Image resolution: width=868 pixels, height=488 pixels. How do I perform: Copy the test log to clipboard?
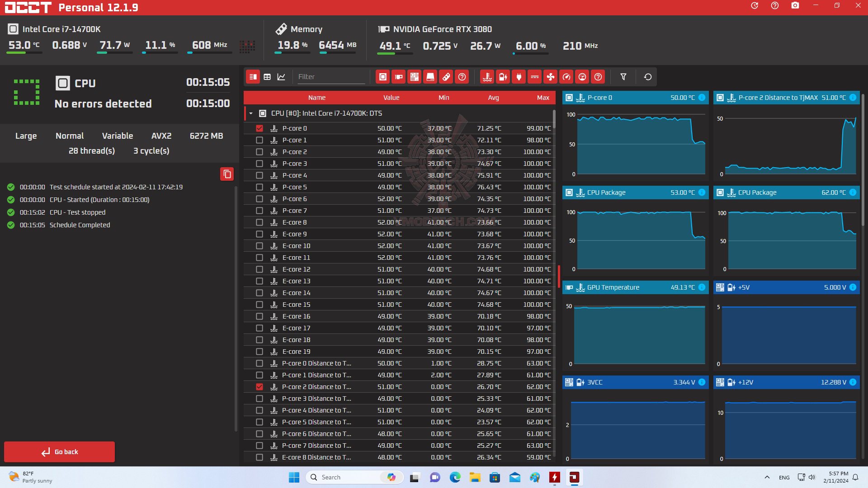coord(227,174)
